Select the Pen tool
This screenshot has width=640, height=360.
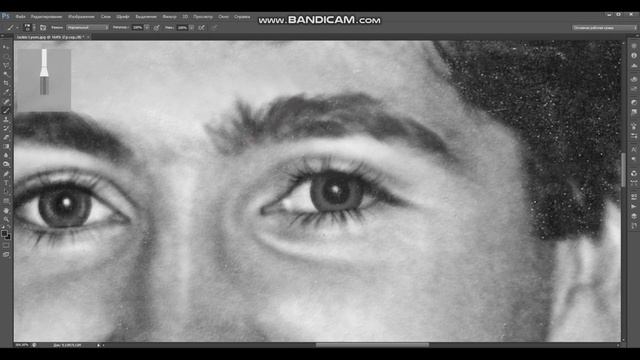[x=6, y=174]
